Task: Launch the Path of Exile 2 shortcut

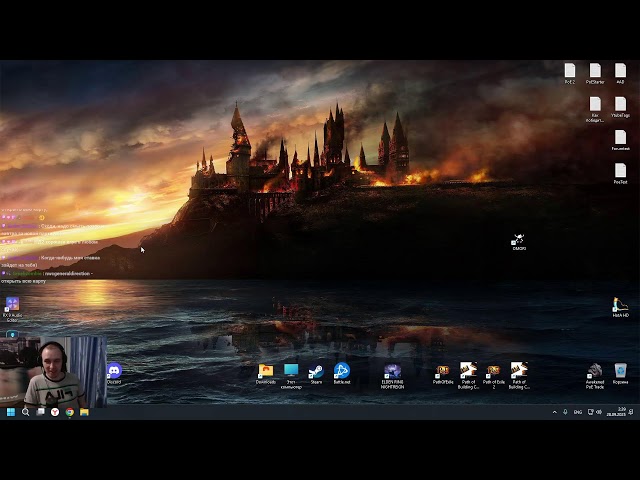Action: (x=493, y=376)
